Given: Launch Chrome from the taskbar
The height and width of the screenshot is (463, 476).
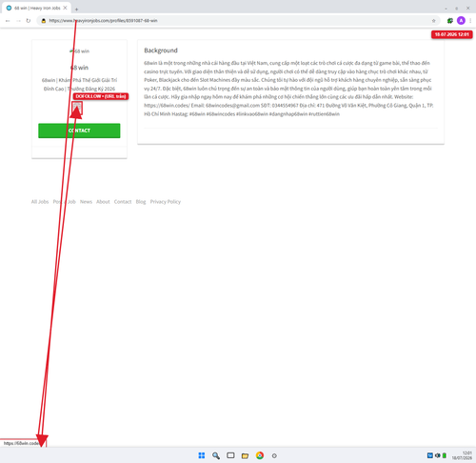Looking at the screenshot, I should click(x=260, y=455).
